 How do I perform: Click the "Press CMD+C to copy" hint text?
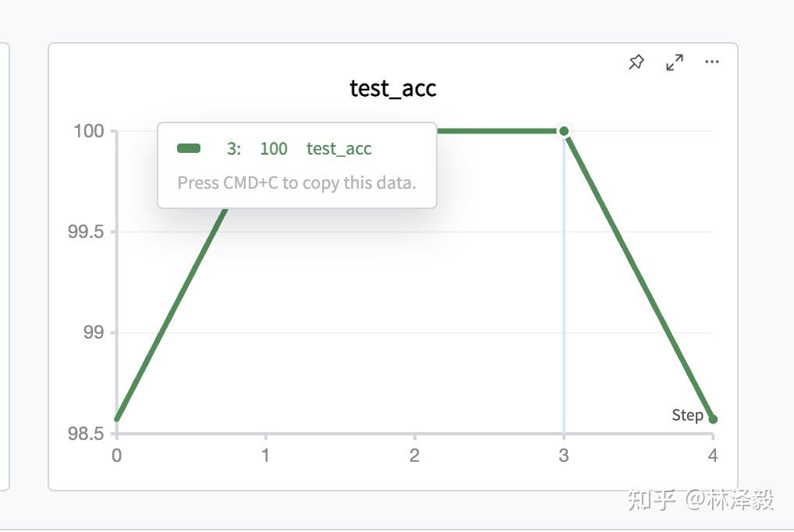click(296, 183)
